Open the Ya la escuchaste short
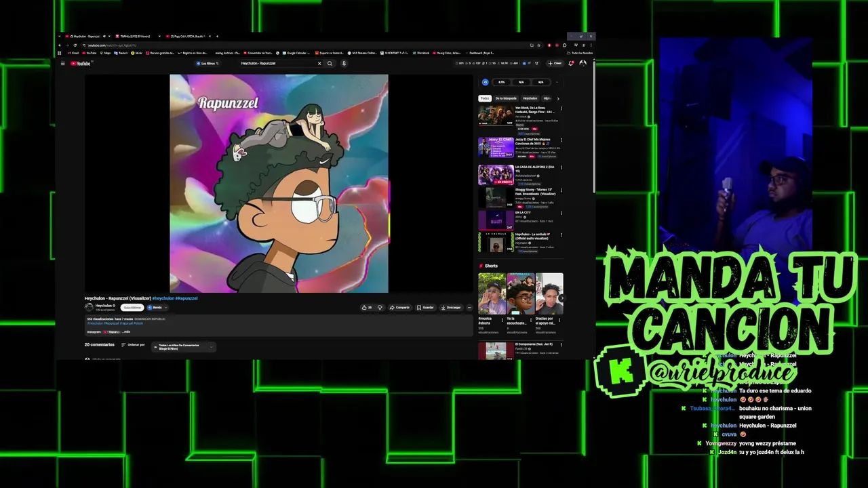This screenshot has width=868, height=488. pos(521,293)
